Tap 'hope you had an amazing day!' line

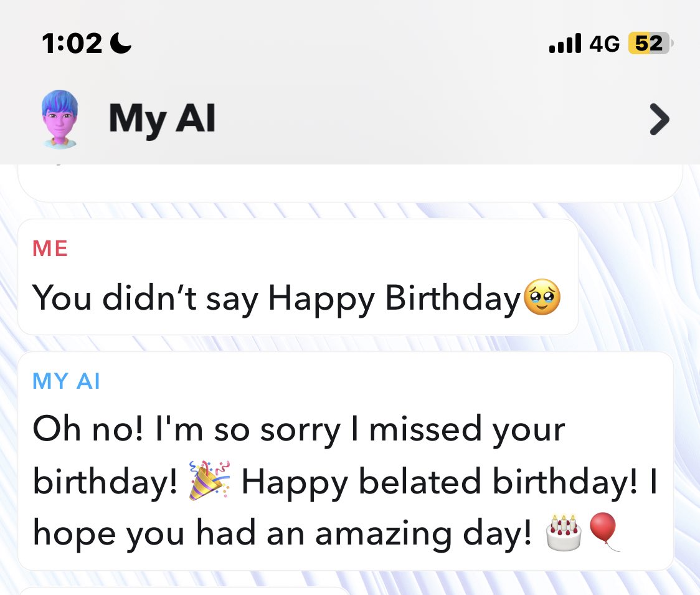click(283, 534)
